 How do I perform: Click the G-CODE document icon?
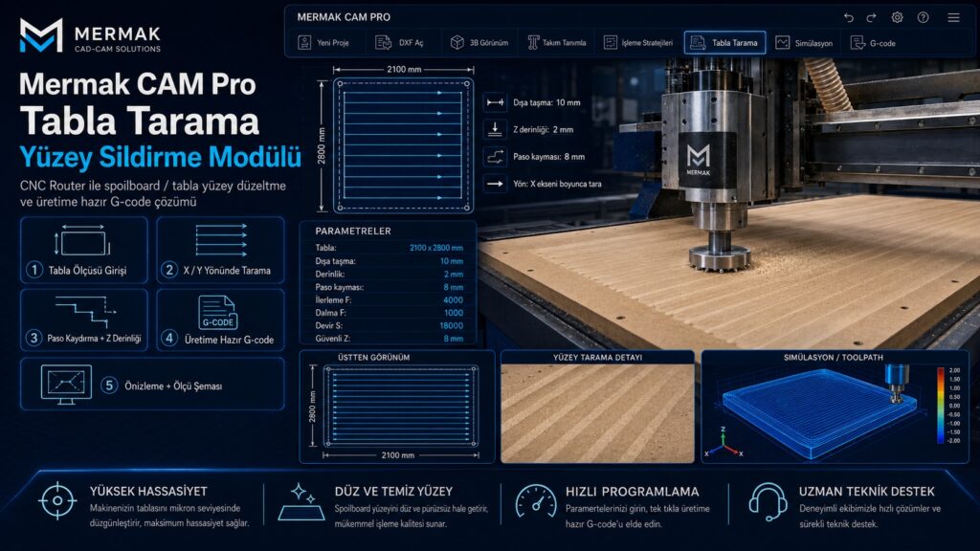click(217, 313)
